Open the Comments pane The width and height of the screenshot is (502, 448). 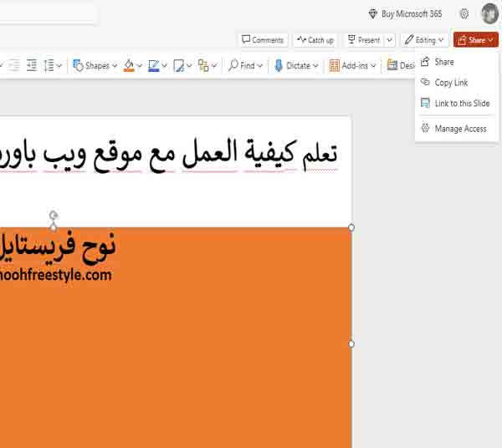tap(264, 40)
